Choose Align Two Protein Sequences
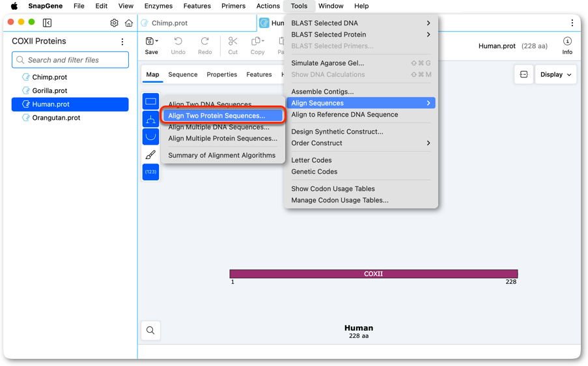This screenshot has height=366, width=588. coord(223,115)
